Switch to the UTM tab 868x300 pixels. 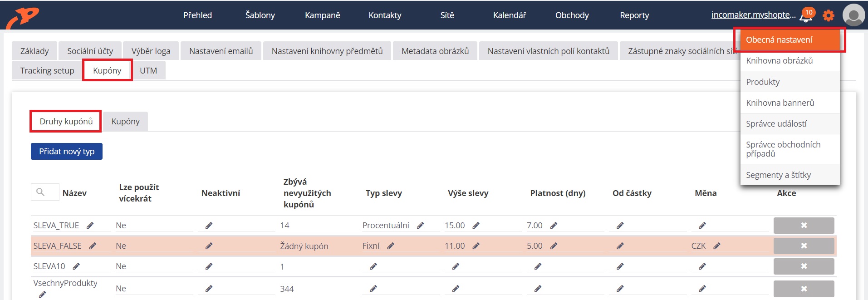click(x=148, y=70)
